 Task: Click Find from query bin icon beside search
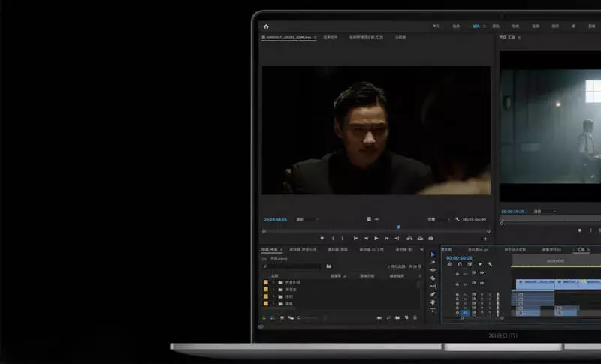(328, 266)
